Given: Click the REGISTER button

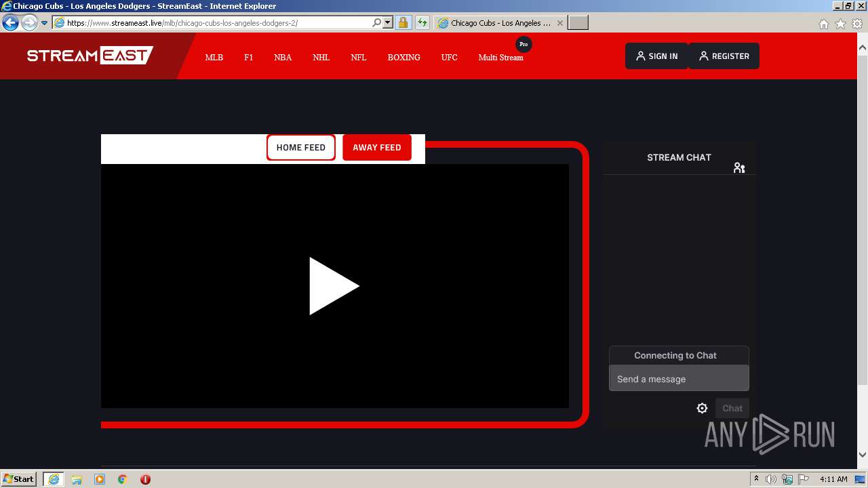Looking at the screenshot, I should tap(724, 56).
